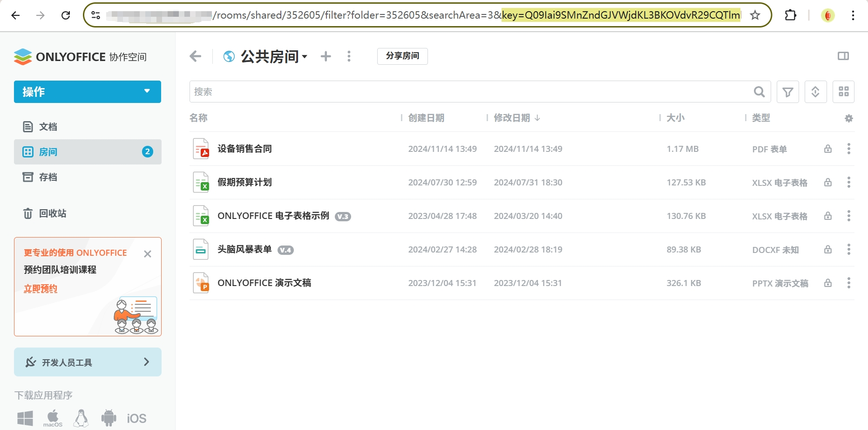The width and height of the screenshot is (868, 430).
Task: Open table column settings gear
Action: click(x=849, y=118)
